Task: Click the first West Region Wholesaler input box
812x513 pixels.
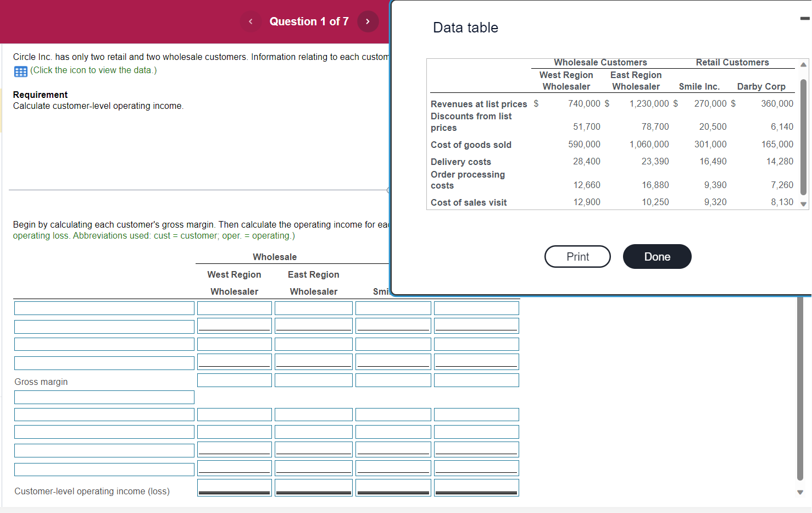Action: pos(234,308)
